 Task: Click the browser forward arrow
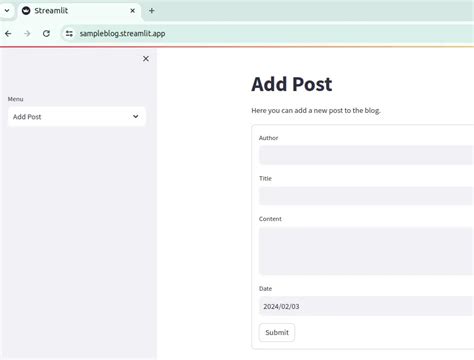(27, 33)
